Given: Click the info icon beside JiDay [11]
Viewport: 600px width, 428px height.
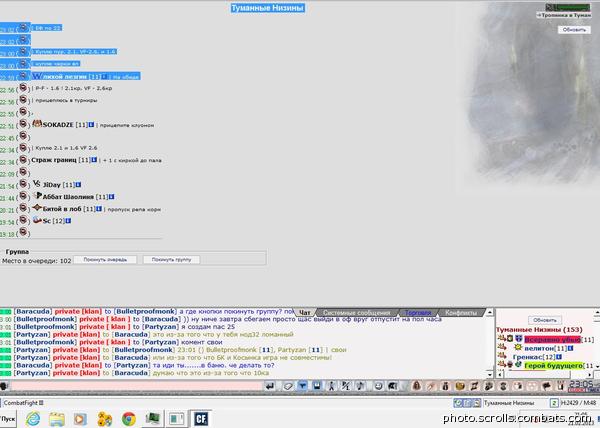Looking at the screenshot, I should tap(78, 185).
